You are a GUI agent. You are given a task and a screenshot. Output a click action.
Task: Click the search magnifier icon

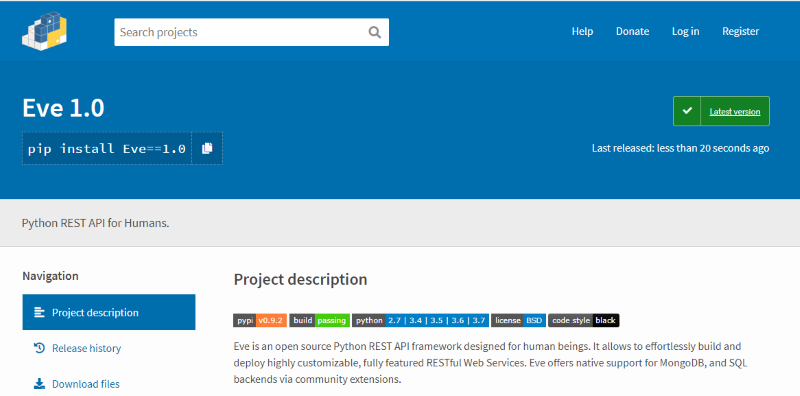click(374, 32)
